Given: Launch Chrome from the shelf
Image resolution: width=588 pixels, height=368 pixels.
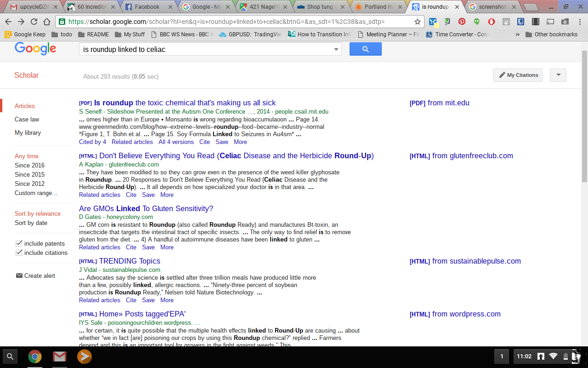Looking at the screenshot, I should click(x=35, y=356).
